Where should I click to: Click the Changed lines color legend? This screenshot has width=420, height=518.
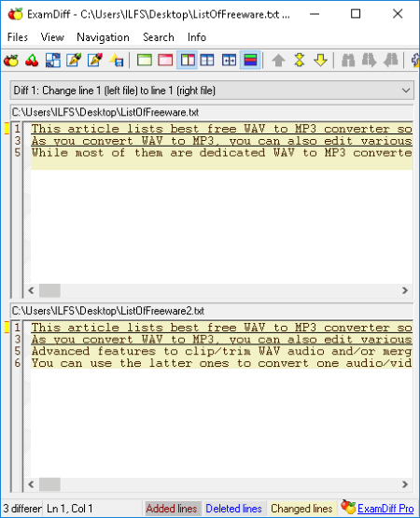click(301, 509)
